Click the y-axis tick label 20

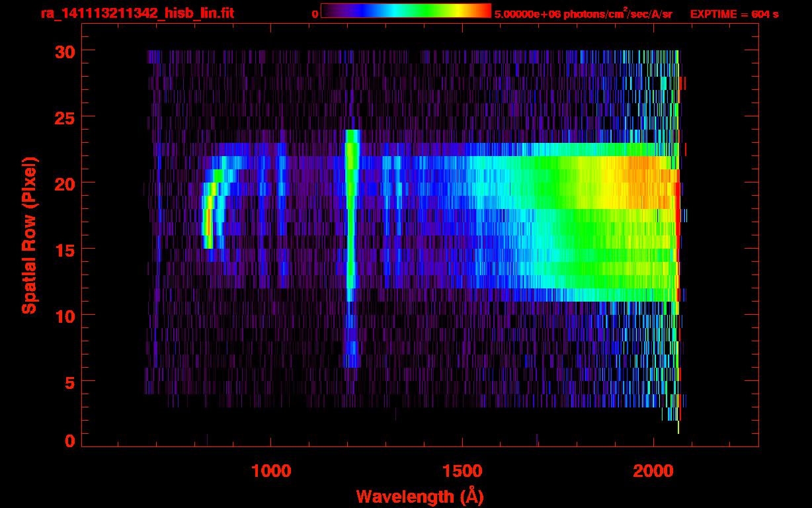(65, 183)
